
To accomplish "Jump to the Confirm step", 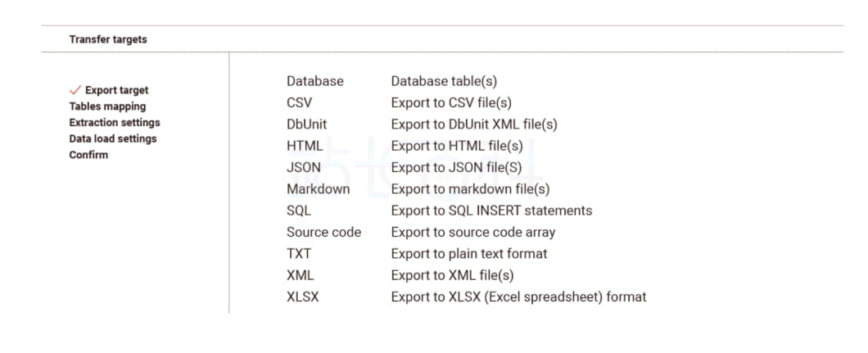I will (x=88, y=154).
